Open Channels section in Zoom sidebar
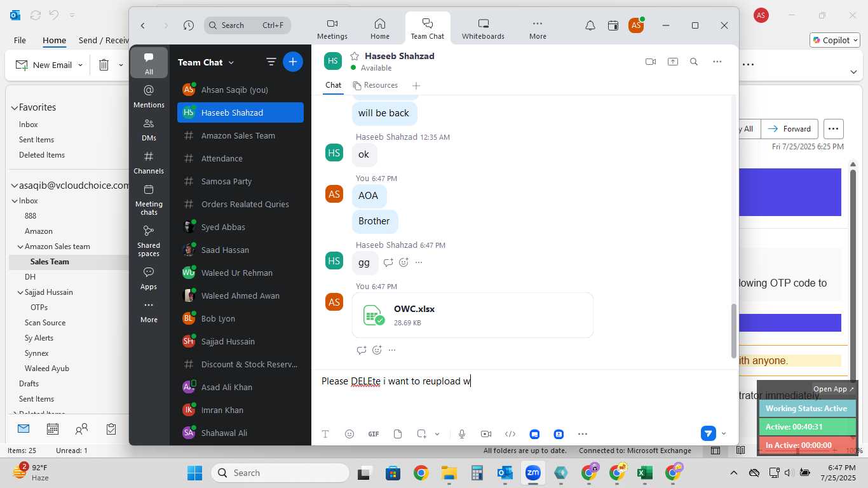The width and height of the screenshot is (868, 488). (x=149, y=163)
